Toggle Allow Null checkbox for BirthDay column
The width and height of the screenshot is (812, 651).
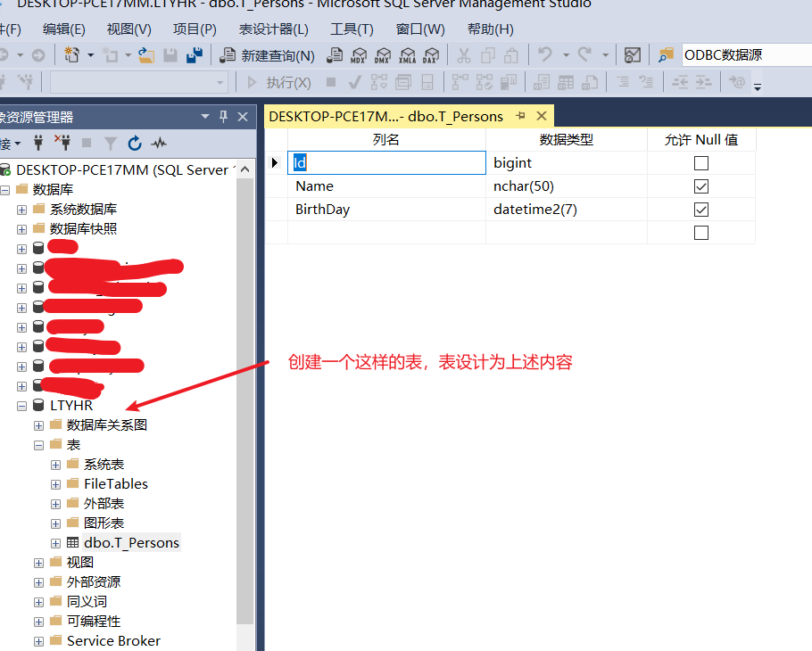point(700,210)
